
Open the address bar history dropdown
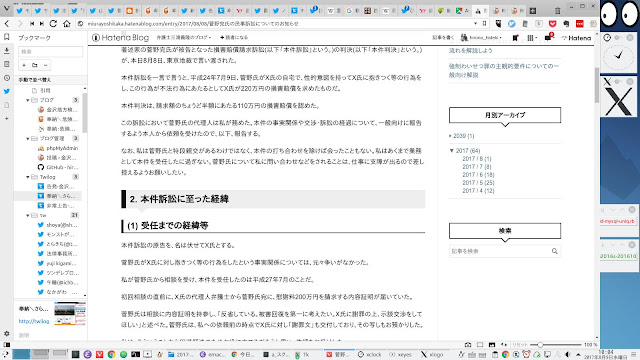point(476,24)
